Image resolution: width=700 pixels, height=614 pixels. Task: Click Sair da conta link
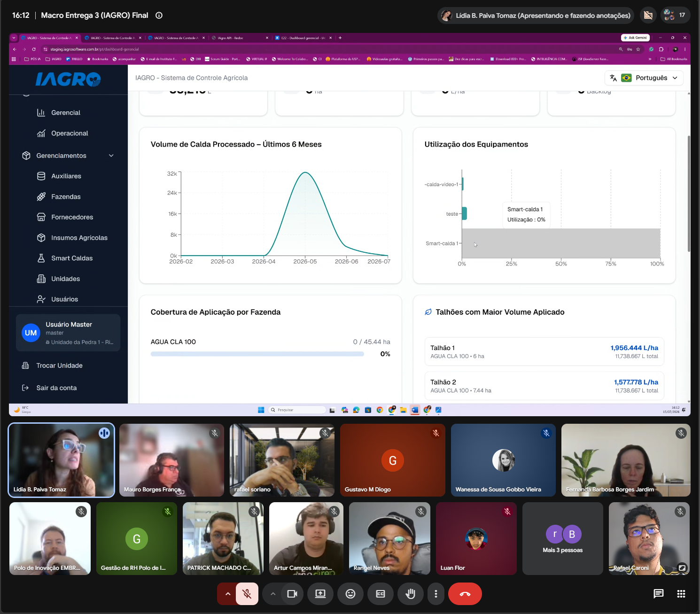[x=56, y=388]
